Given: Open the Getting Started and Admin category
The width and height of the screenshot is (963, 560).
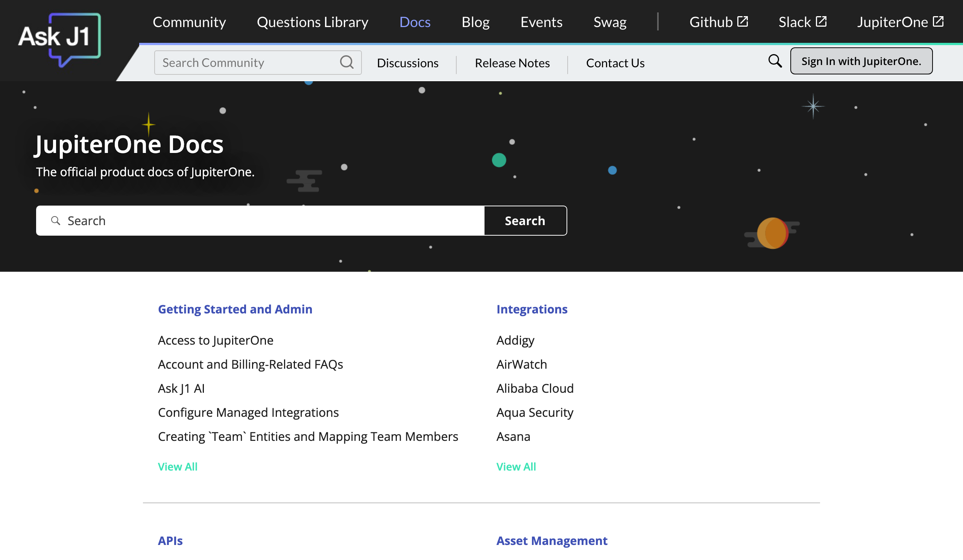Looking at the screenshot, I should pyautogui.click(x=235, y=309).
